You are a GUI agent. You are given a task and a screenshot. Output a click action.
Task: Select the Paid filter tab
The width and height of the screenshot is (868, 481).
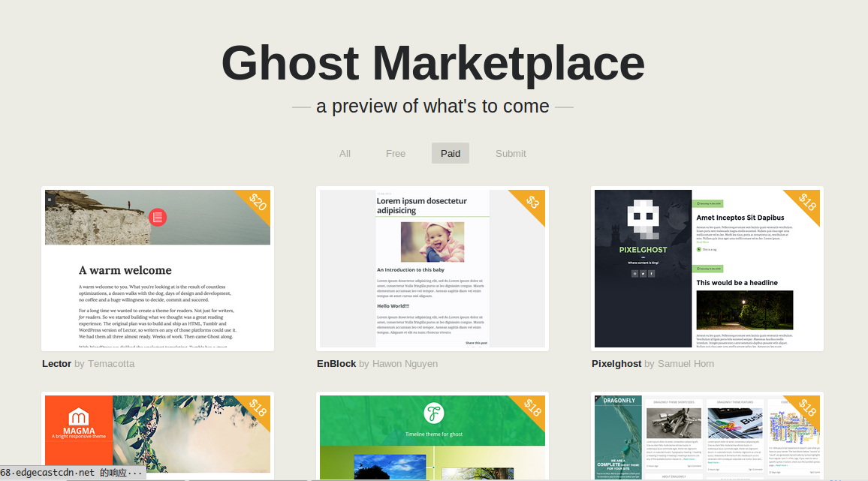point(451,153)
